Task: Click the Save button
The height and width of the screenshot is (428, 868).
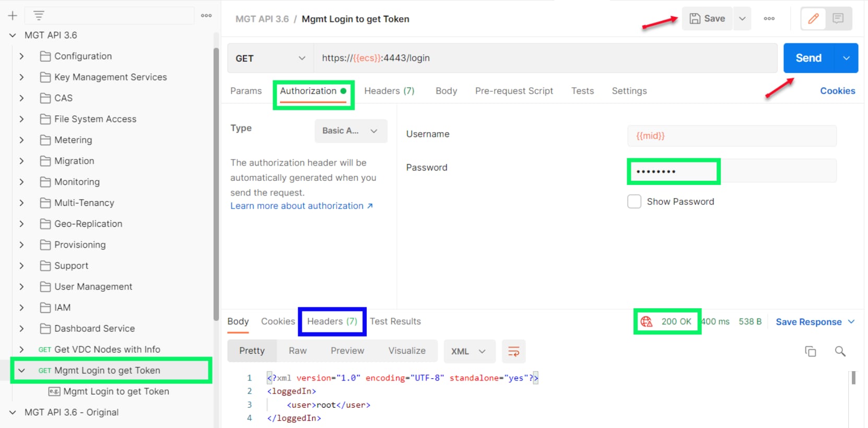Action: (x=707, y=19)
